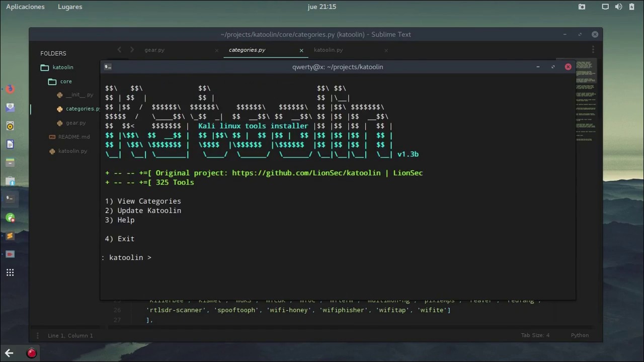The image size is (644, 362).
Task: Open gear.py in sidebar
Action: [x=75, y=123]
